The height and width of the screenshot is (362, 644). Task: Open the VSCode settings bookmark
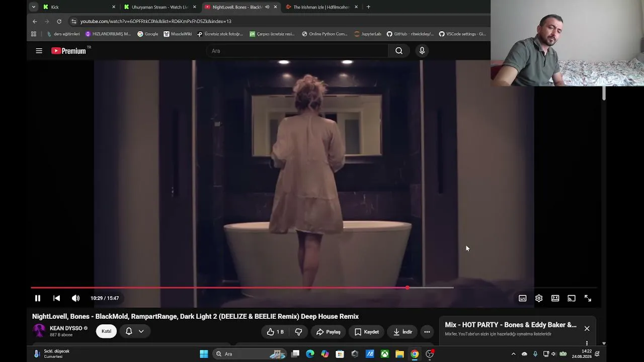tap(462, 34)
